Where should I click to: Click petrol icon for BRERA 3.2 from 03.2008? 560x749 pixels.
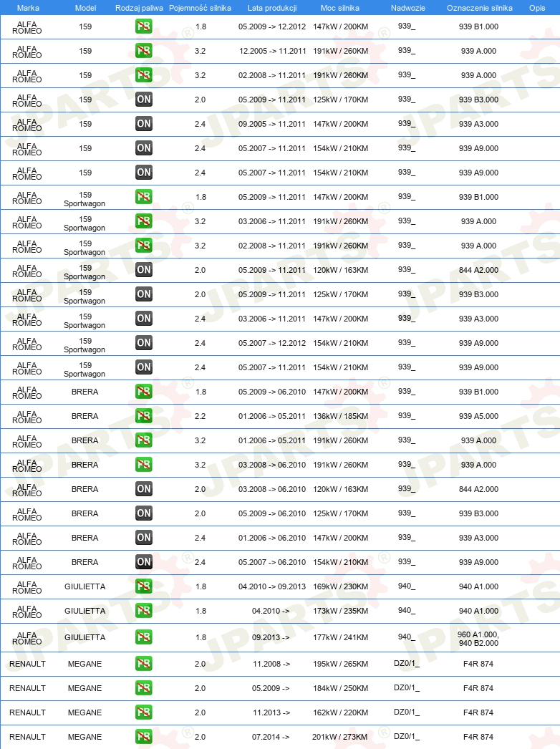pos(144,465)
